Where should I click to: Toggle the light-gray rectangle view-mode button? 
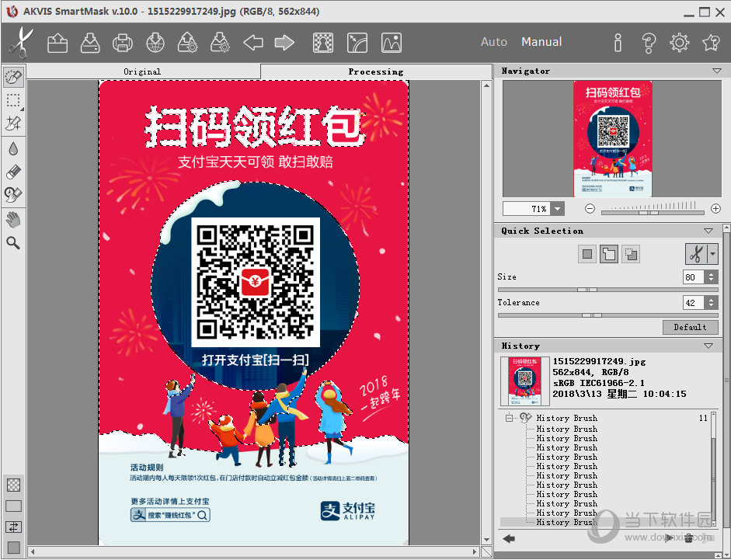[13, 506]
